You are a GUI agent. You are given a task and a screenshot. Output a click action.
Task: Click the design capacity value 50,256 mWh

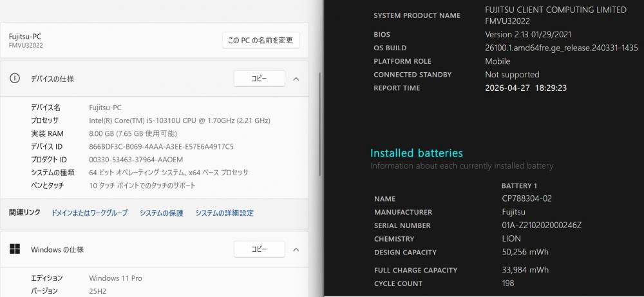[x=526, y=252]
